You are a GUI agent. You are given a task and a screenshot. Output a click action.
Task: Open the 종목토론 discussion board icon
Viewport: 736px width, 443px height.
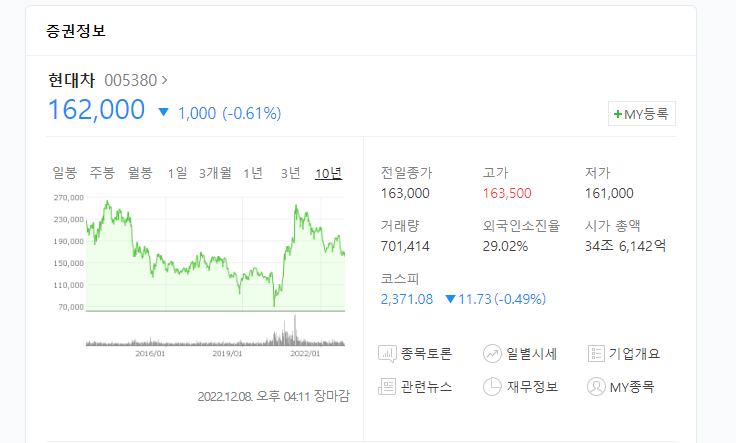pyautogui.click(x=387, y=354)
